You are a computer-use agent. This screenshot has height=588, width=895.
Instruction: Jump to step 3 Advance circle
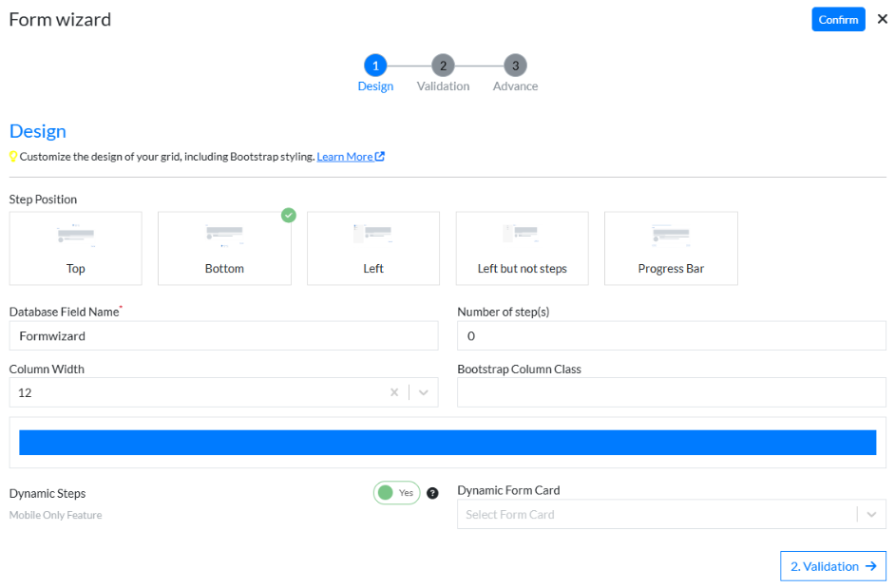tap(515, 66)
